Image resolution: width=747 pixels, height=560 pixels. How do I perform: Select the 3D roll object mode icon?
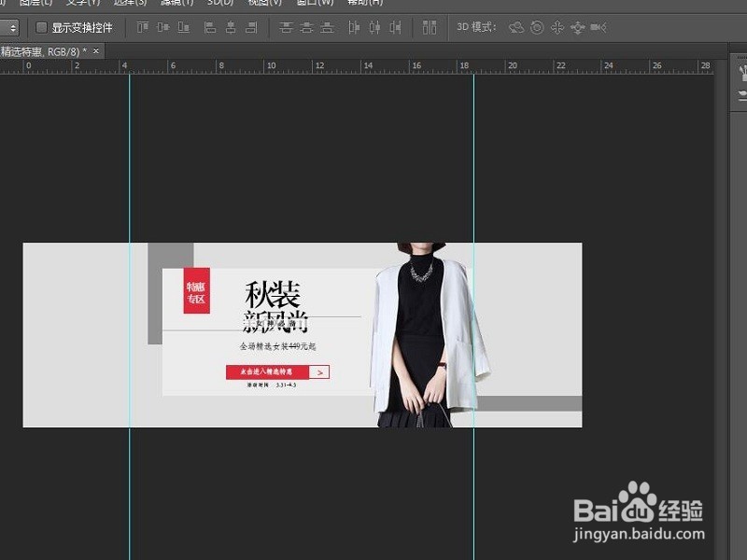pyautogui.click(x=537, y=27)
